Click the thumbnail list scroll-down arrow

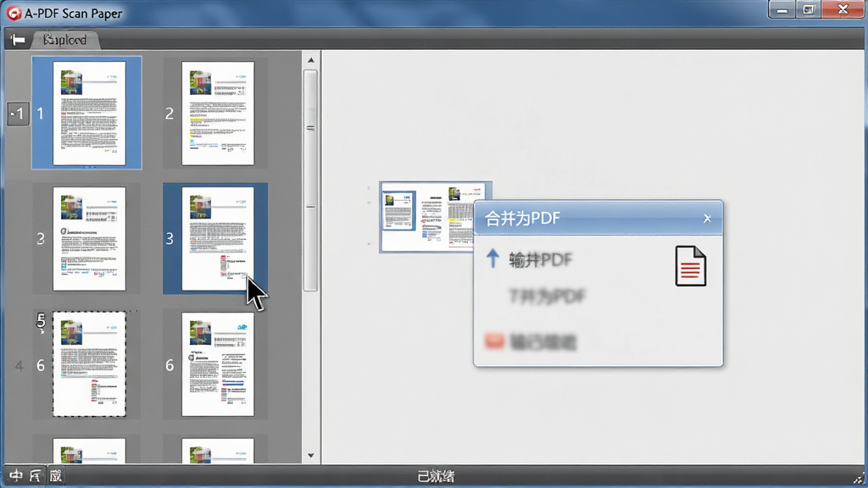[x=310, y=455]
